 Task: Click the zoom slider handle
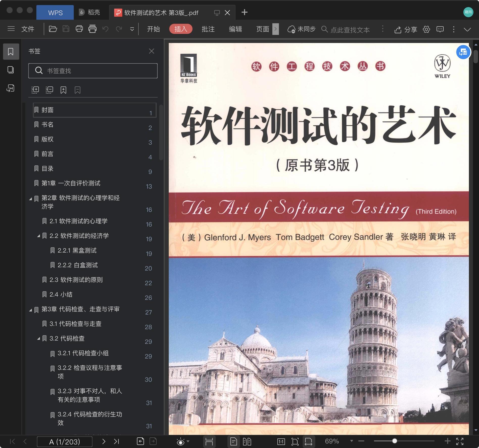(x=395, y=441)
